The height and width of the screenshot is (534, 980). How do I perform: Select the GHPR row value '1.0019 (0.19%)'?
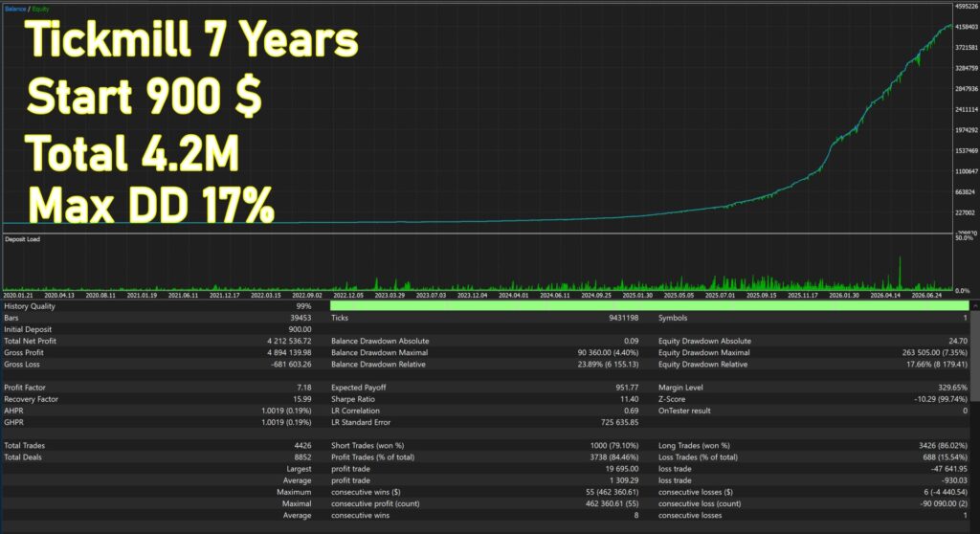click(x=286, y=423)
